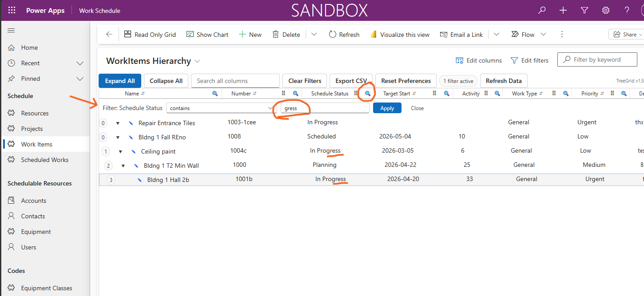Click the edit pencil for Ceiling paint
The height and width of the screenshot is (296, 644).
tap(133, 152)
